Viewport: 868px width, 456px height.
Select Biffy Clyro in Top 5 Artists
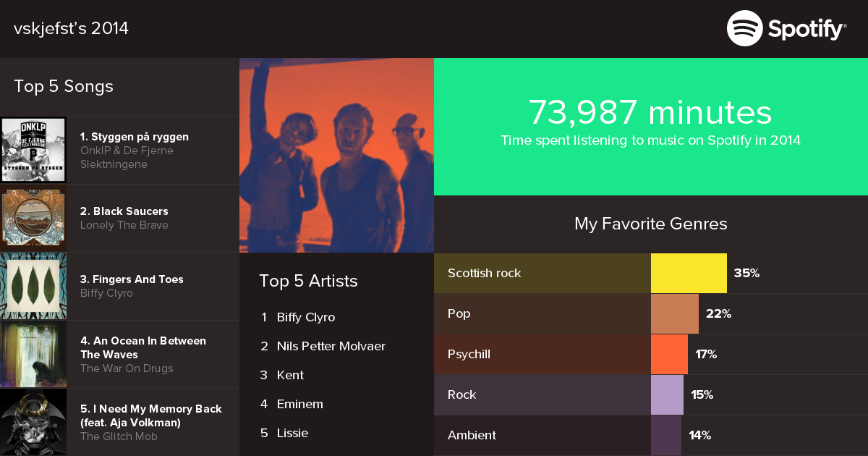point(306,317)
